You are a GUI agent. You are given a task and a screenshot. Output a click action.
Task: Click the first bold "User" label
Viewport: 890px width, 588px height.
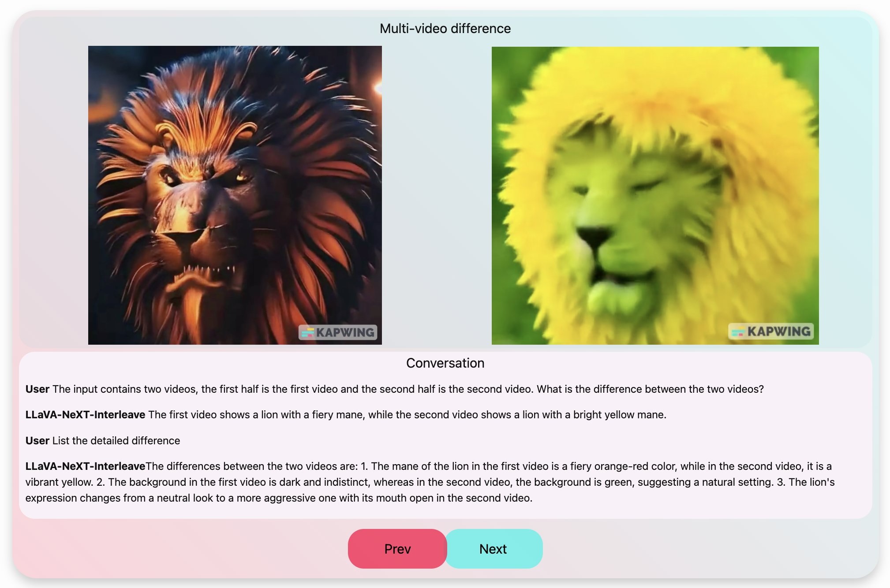point(37,389)
